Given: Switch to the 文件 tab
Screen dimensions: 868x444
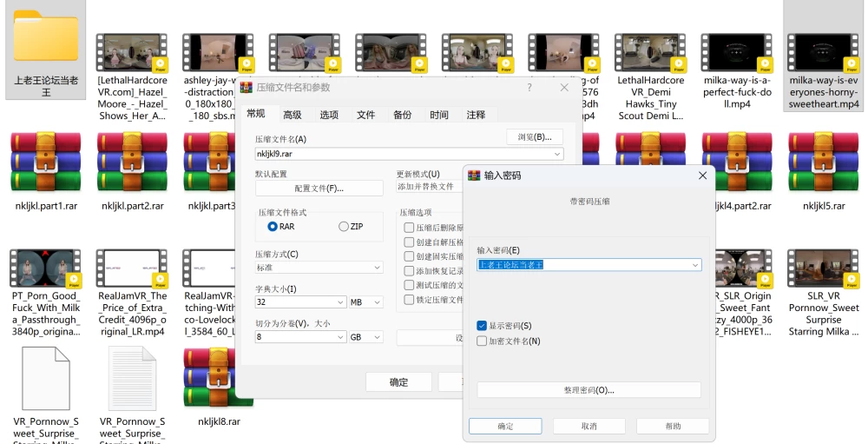Looking at the screenshot, I should pos(365,115).
